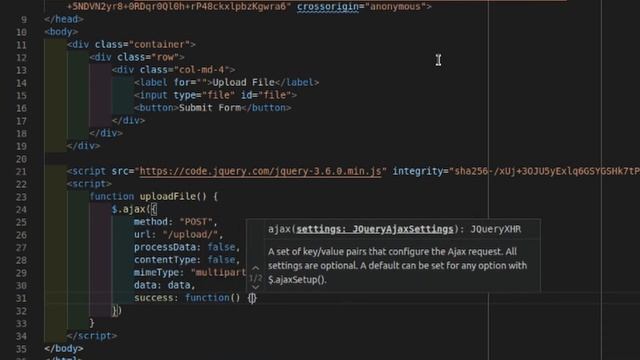Image resolution: width=640 pixels, height=360 pixels.
Task: Click the success: function() line
Action: [x=195, y=298]
